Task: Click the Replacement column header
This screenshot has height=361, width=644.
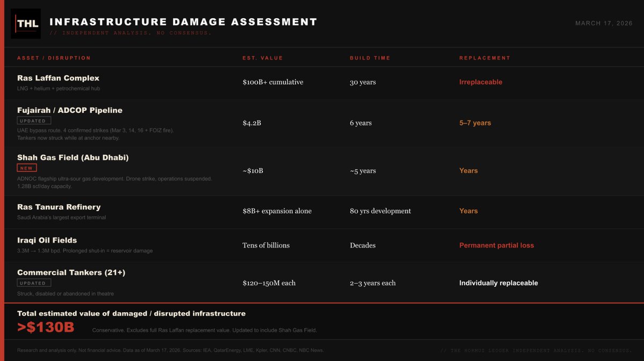Action: [x=485, y=58]
